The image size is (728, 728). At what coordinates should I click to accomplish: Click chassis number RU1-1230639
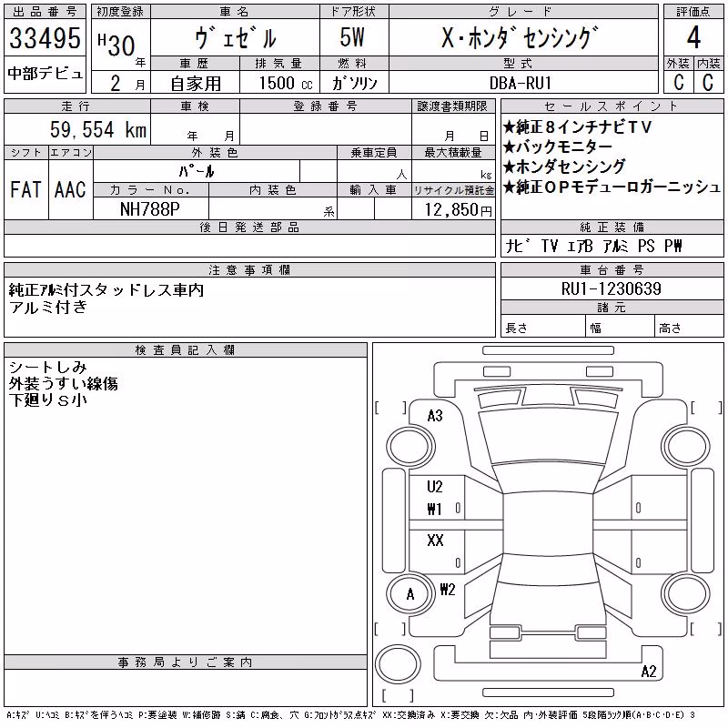click(611, 288)
